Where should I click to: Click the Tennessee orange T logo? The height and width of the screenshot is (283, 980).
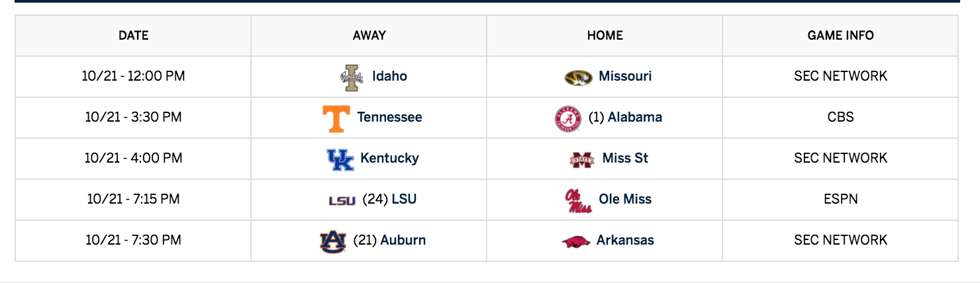point(336,118)
